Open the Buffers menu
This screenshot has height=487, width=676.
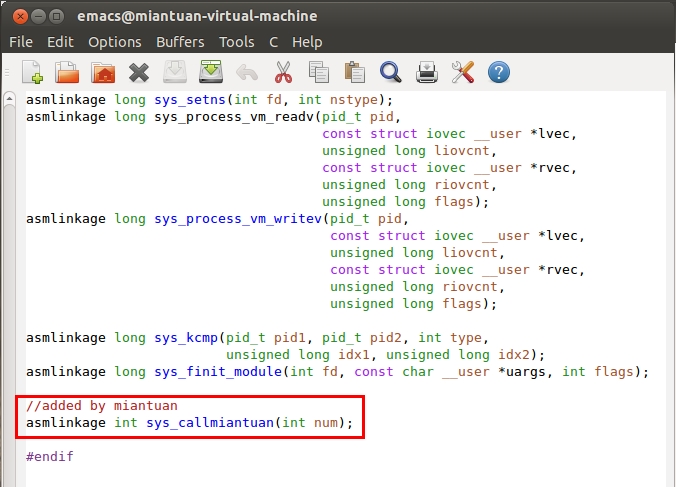pyautogui.click(x=180, y=42)
